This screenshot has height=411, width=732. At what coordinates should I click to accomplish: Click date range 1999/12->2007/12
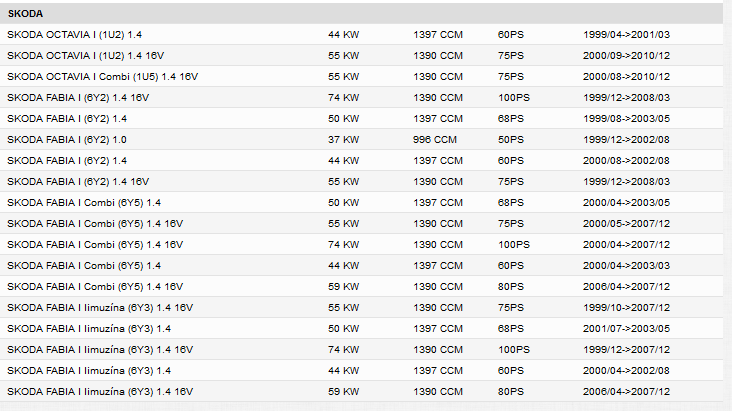click(x=626, y=350)
